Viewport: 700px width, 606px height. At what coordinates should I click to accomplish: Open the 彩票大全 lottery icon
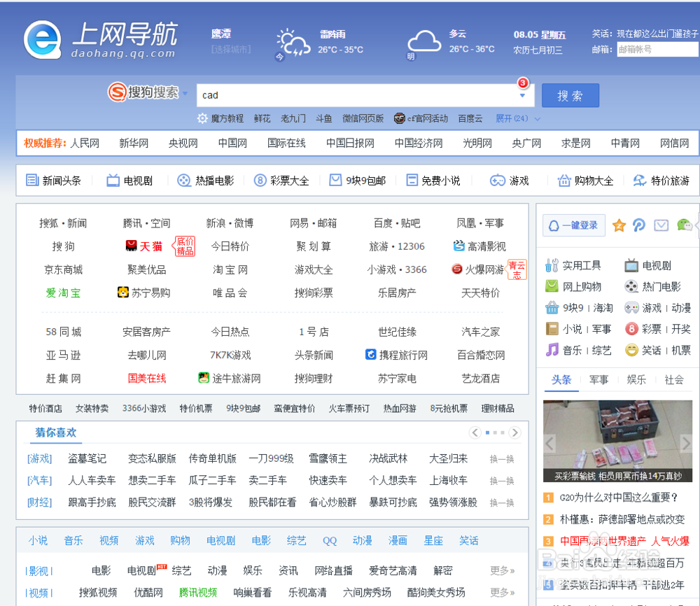coord(260,181)
